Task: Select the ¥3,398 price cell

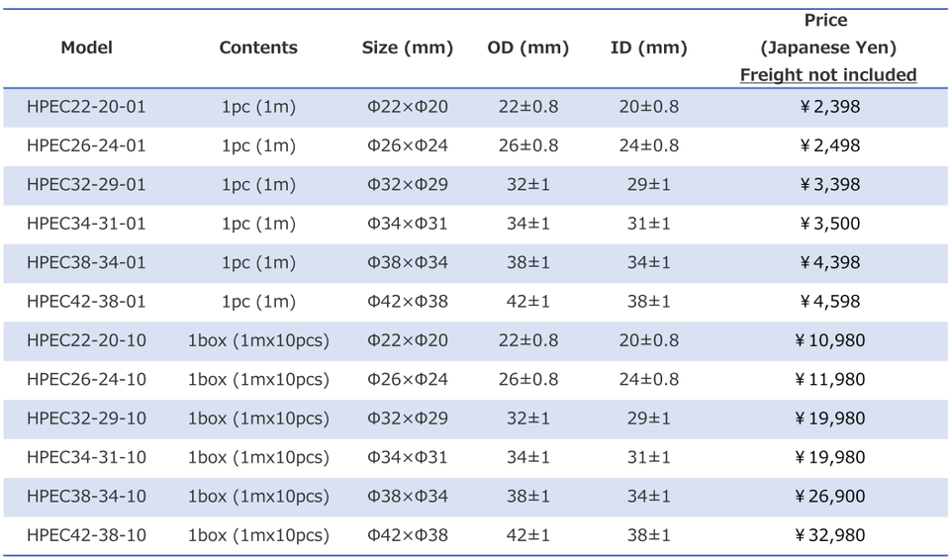Action: [x=829, y=184]
